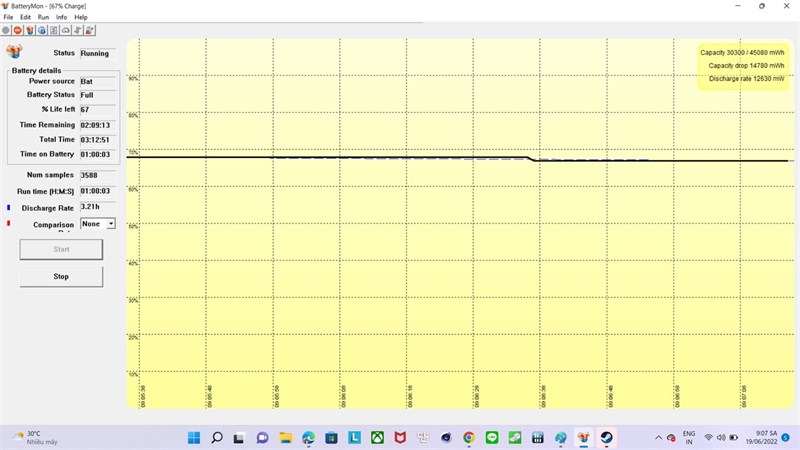Click the Time on Battery value field
800x450 pixels.
98,154
